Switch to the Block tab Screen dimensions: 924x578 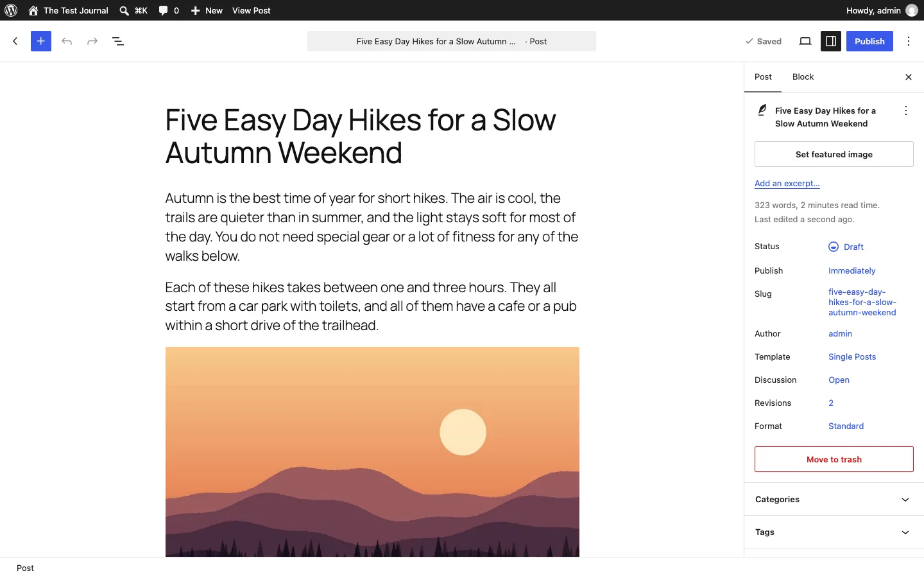pyautogui.click(x=803, y=77)
